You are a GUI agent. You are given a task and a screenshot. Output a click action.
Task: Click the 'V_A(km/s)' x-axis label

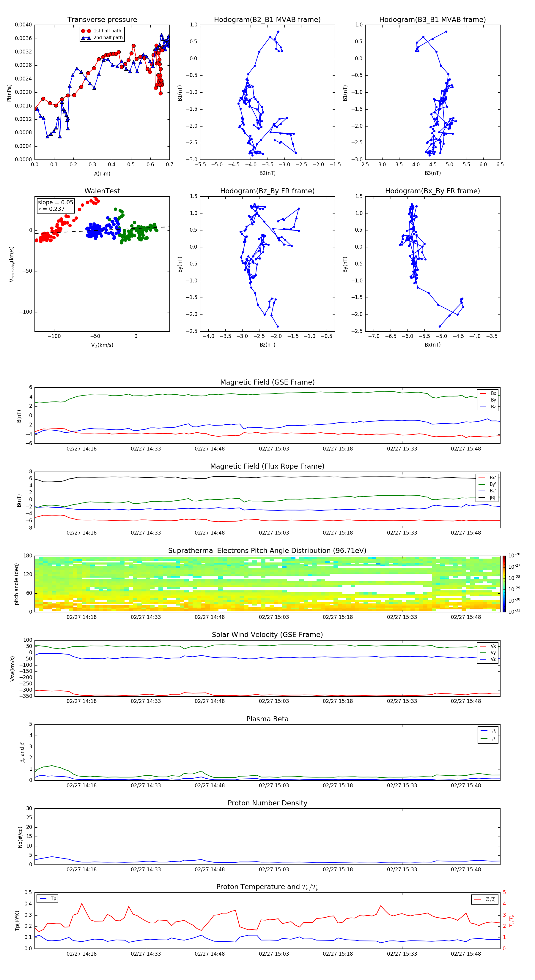[x=102, y=345]
